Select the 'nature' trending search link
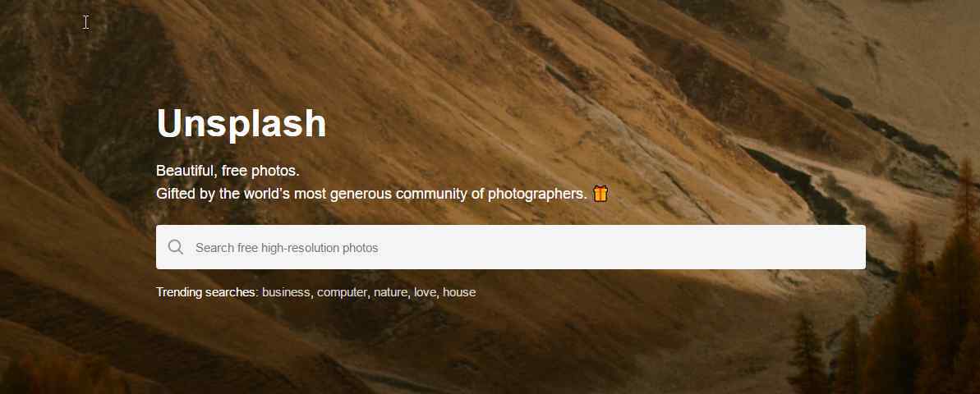This screenshot has width=980, height=394. [390, 292]
